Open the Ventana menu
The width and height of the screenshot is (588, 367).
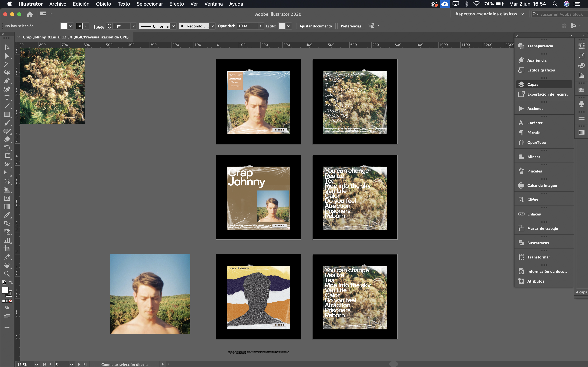pyautogui.click(x=213, y=4)
